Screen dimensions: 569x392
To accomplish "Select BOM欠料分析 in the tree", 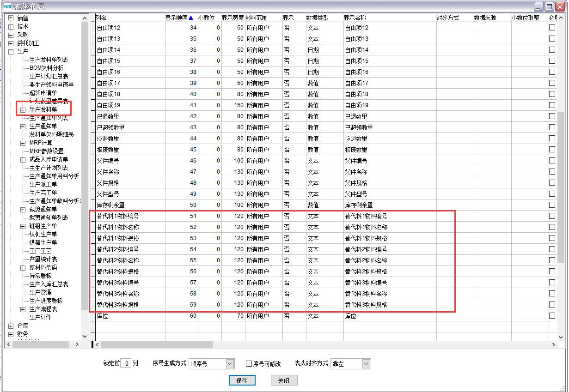I will (46, 68).
